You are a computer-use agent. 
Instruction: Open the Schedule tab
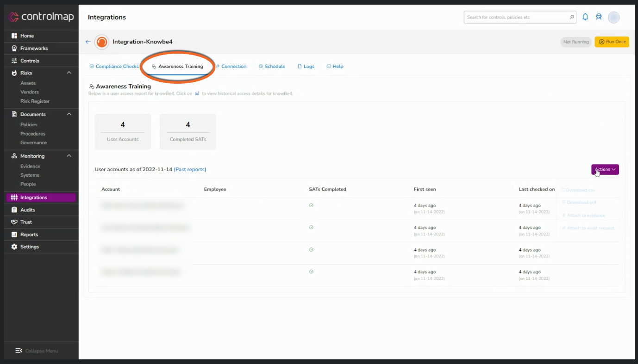click(x=272, y=67)
